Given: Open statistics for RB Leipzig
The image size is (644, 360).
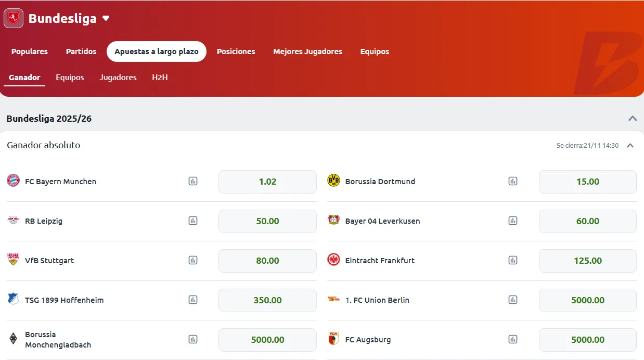Looking at the screenshot, I should pyautogui.click(x=193, y=221).
